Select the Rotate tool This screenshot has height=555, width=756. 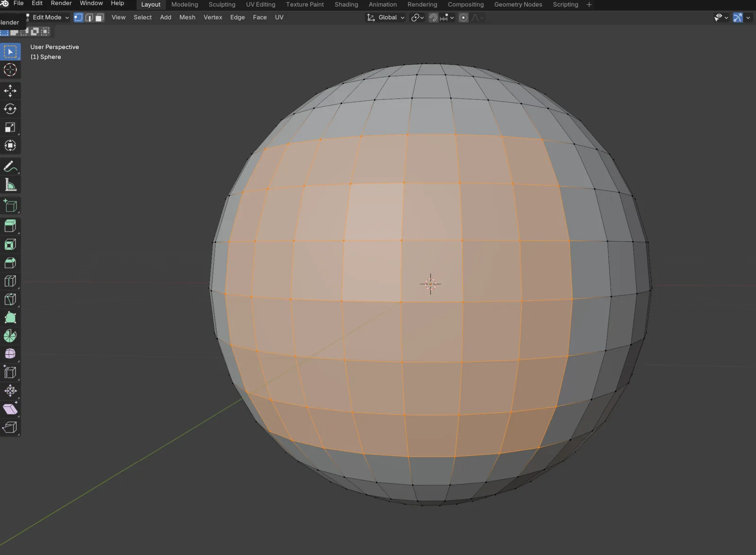10,109
